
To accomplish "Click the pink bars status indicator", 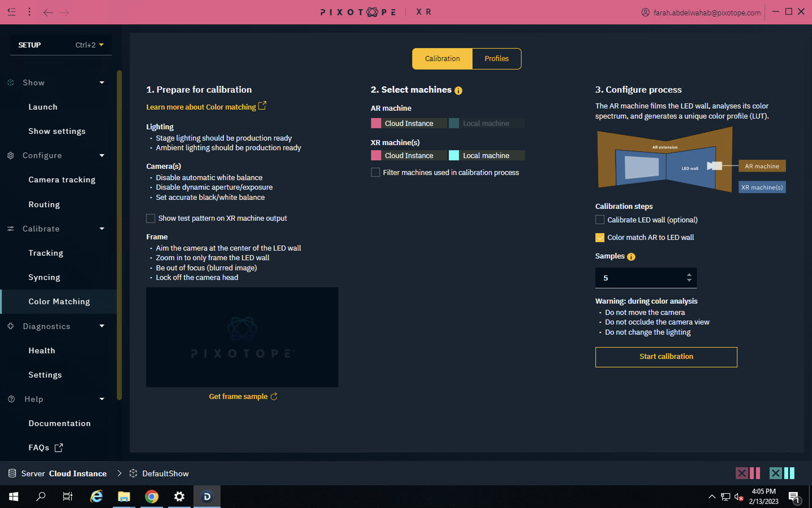I will 754,473.
